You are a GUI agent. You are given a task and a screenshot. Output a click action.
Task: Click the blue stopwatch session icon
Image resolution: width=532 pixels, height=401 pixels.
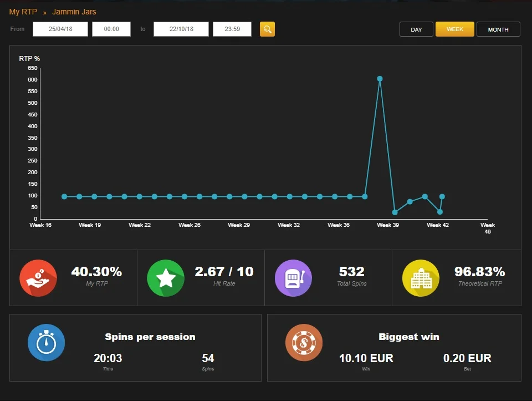pyautogui.click(x=46, y=343)
